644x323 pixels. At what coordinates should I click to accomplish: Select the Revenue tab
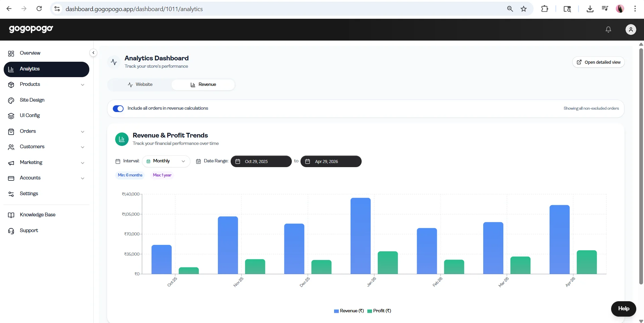click(x=203, y=85)
